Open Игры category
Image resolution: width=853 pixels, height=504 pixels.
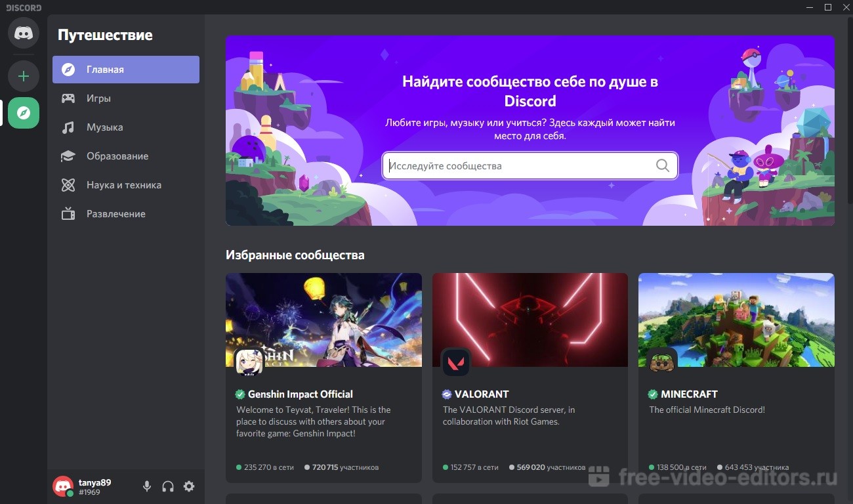pyautogui.click(x=126, y=98)
